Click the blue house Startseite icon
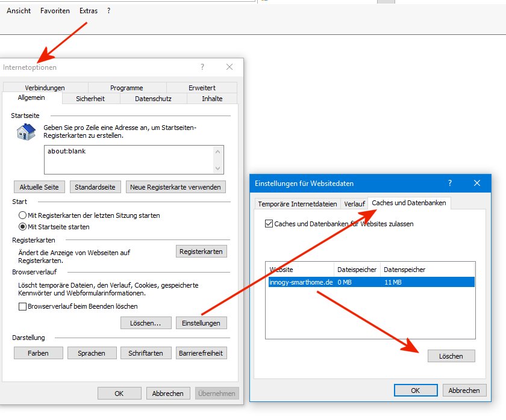Viewport: 506px width, 420px height. tap(25, 131)
